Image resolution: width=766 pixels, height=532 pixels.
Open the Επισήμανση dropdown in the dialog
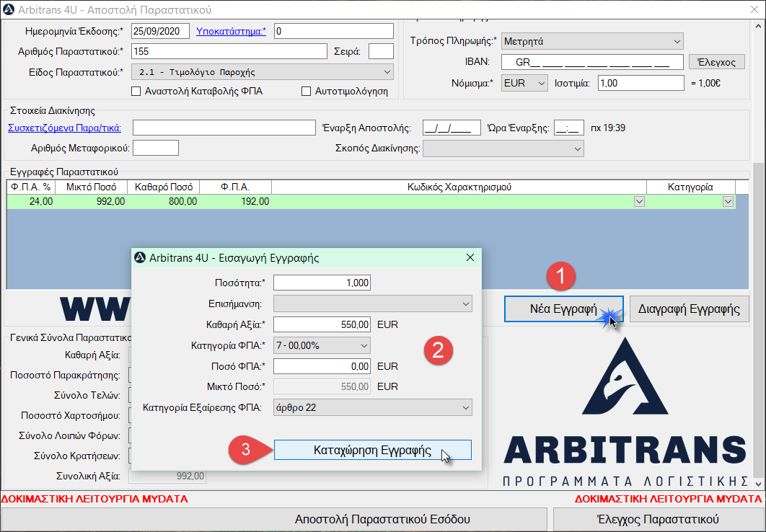(373, 303)
